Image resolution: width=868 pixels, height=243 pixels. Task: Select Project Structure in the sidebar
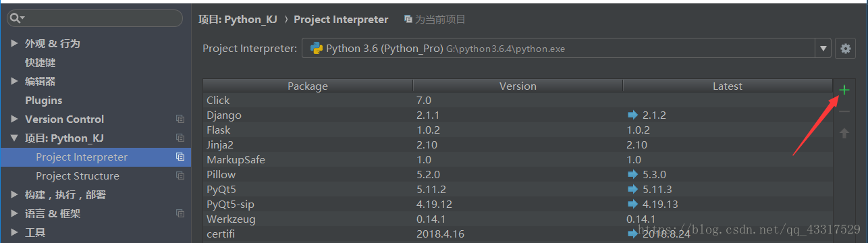pyautogui.click(x=78, y=175)
